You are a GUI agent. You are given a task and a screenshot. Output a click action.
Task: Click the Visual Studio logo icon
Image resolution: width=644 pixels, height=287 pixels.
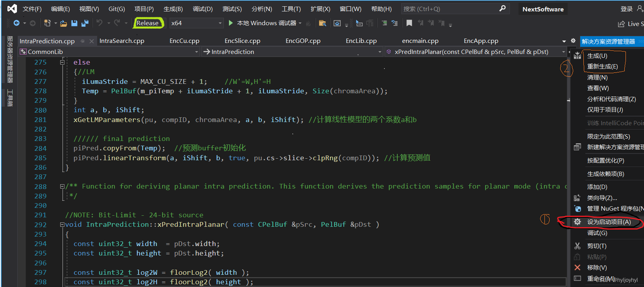[x=12, y=8]
